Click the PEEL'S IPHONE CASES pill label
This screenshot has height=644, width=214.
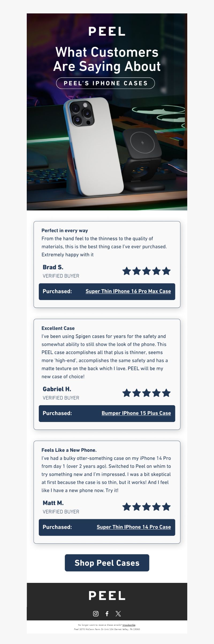click(105, 83)
